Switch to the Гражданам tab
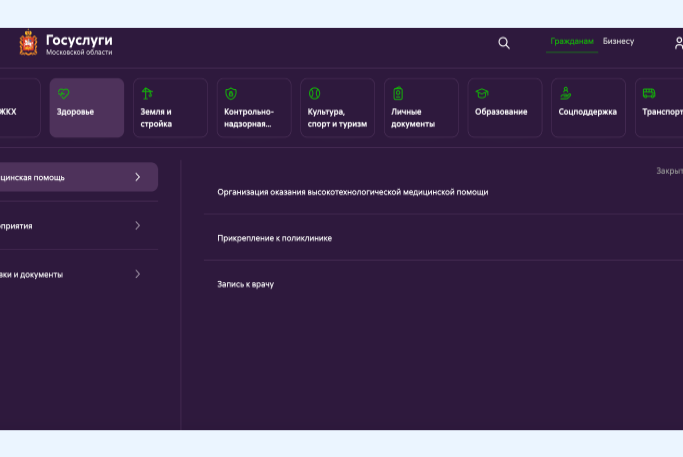 pos(572,42)
